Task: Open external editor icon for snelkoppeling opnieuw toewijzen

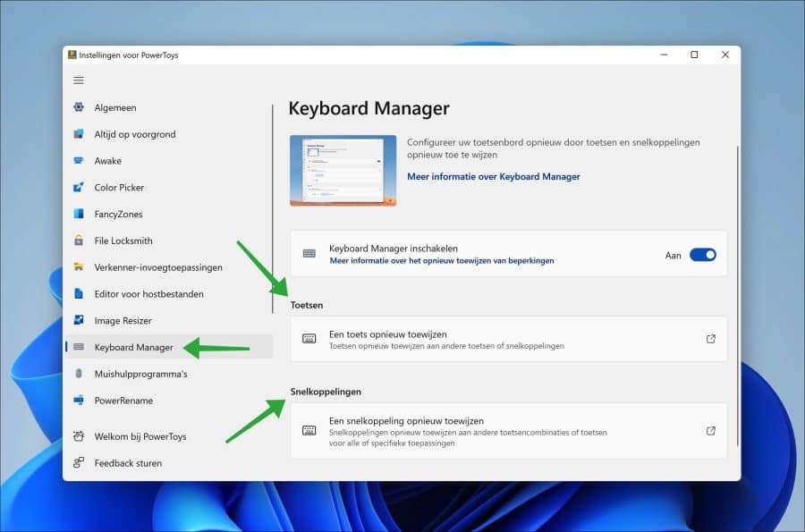Action: coord(711,431)
